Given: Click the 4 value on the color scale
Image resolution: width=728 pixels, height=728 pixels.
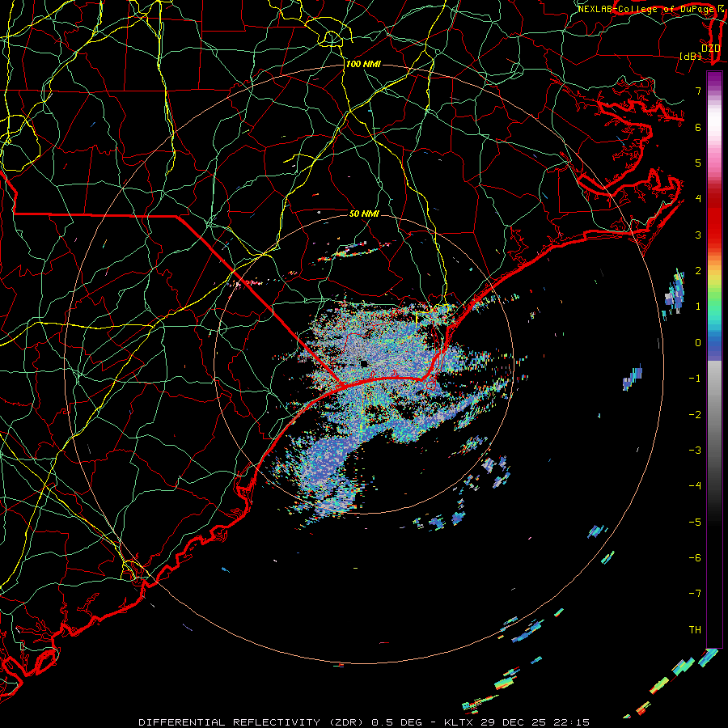Looking at the screenshot, I should [698, 199].
